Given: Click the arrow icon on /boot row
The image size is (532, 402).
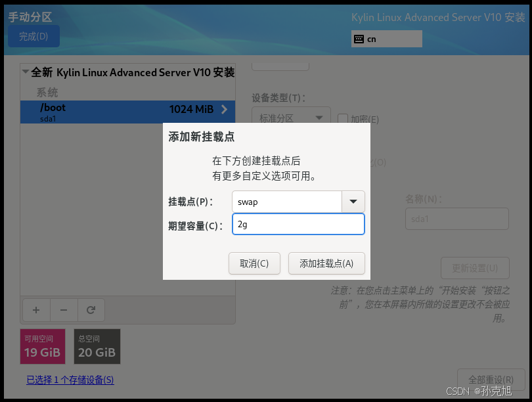Looking at the screenshot, I should pos(224,109).
